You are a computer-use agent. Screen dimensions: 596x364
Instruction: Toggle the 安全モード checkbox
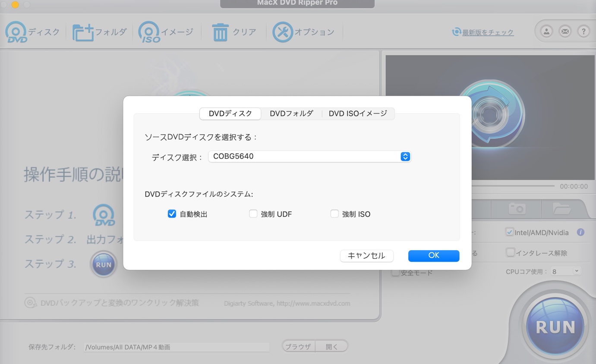[395, 273]
